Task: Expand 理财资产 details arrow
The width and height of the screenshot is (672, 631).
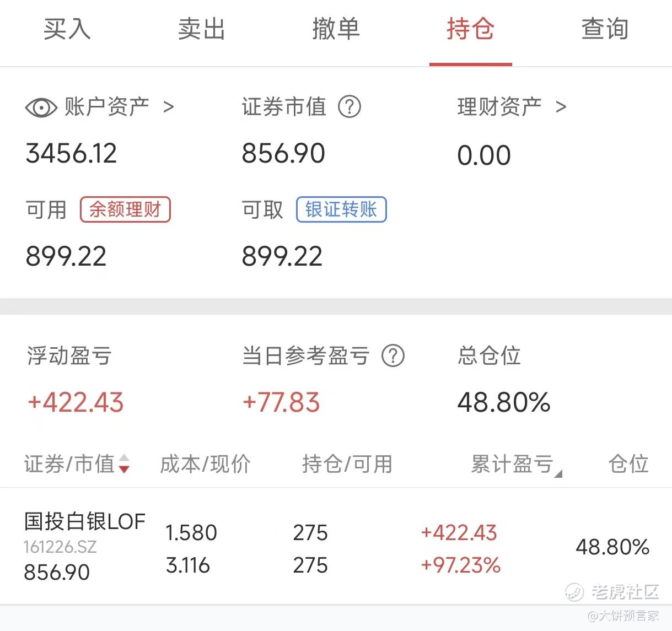Action: 561,107
